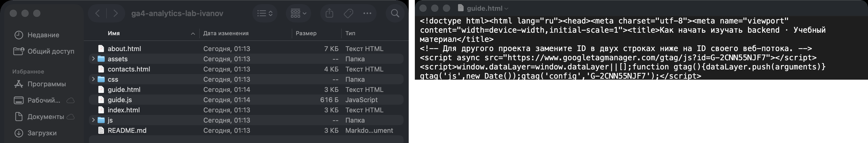Click iCloud status icon beside Рабочий стол

click(x=71, y=101)
